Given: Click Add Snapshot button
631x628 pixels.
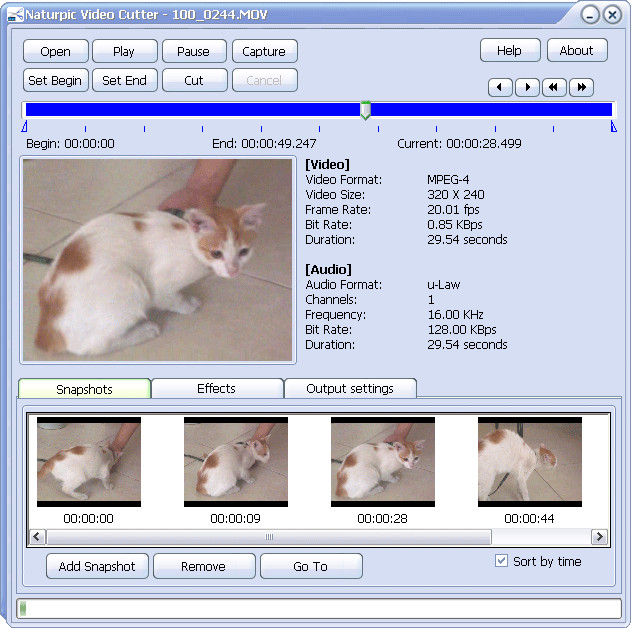Looking at the screenshot, I should (x=97, y=566).
